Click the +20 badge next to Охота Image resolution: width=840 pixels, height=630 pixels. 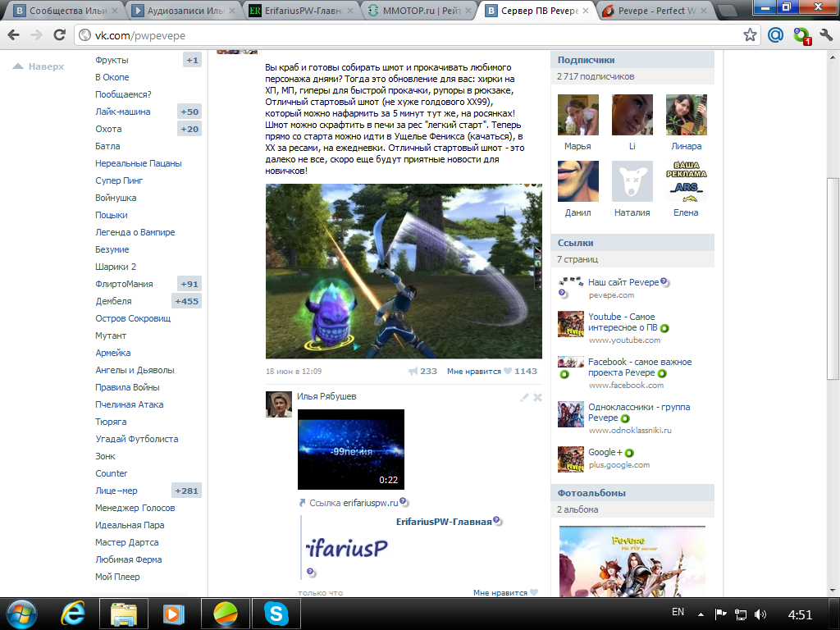click(189, 129)
